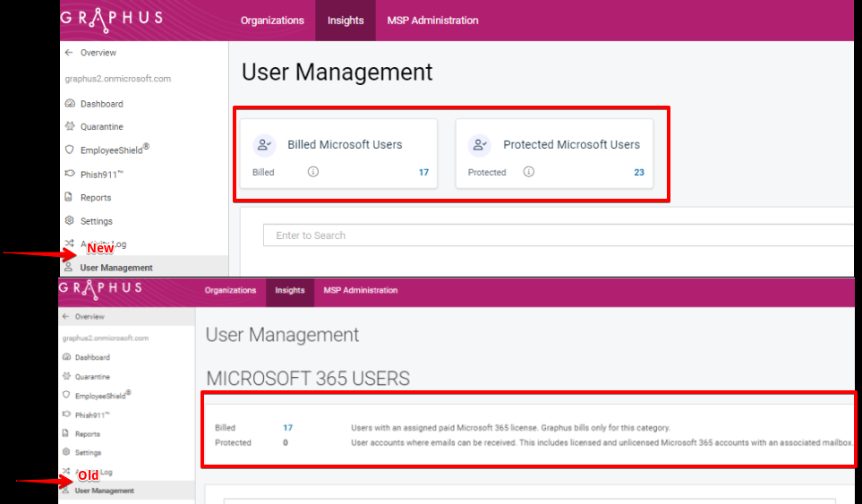Click billed count 17 on the Billed card
This screenshot has height=504, width=862.
[x=423, y=172]
